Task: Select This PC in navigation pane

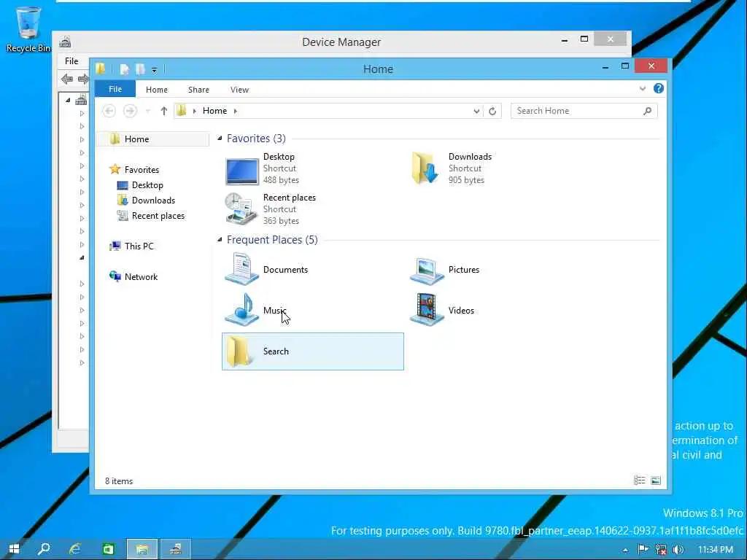Action: (x=139, y=246)
